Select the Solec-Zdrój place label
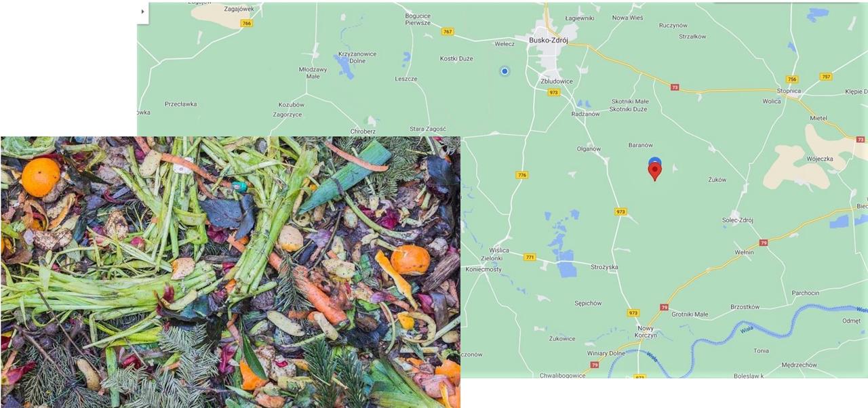868x408 pixels. point(738,220)
